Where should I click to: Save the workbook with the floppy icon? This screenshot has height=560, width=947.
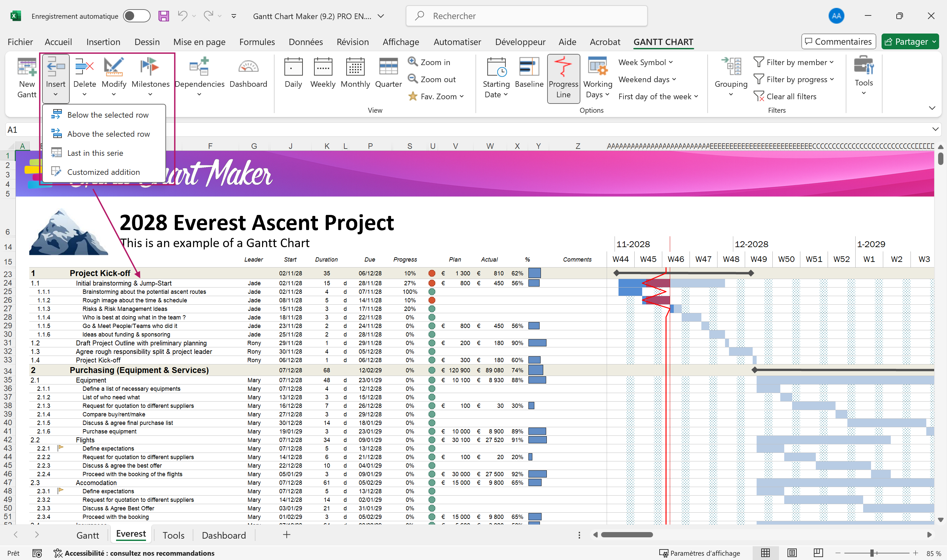tap(163, 16)
